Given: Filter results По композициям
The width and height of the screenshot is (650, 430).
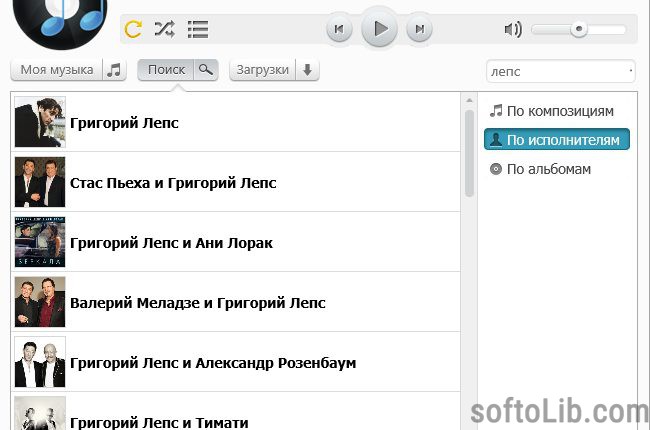Looking at the screenshot, I should coord(557,111).
